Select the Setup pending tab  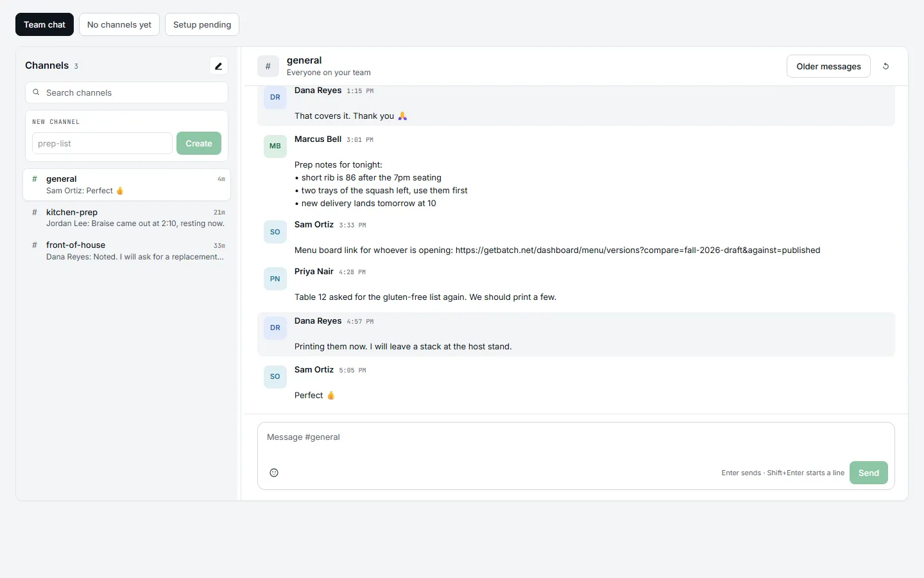(202, 24)
